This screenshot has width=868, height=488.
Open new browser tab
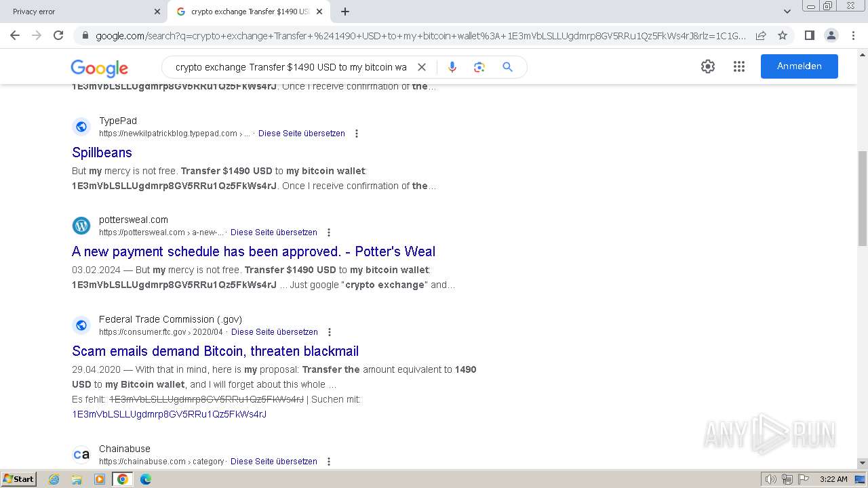pyautogui.click(x=345, y=12)
